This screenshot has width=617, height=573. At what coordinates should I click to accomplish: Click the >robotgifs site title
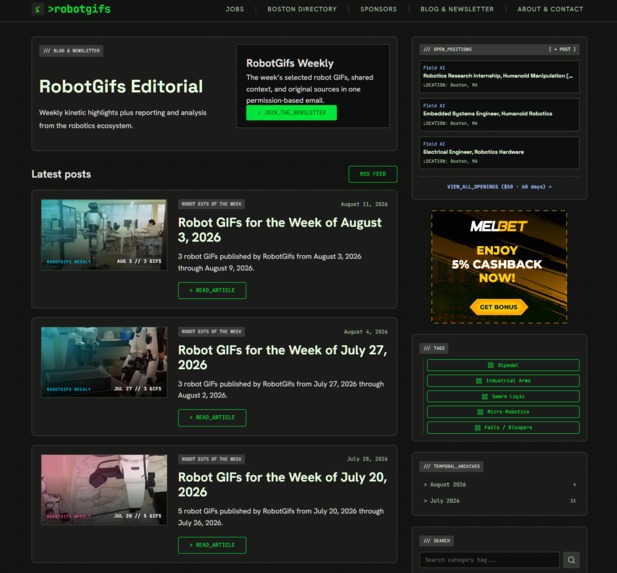(x=79, y=9)
